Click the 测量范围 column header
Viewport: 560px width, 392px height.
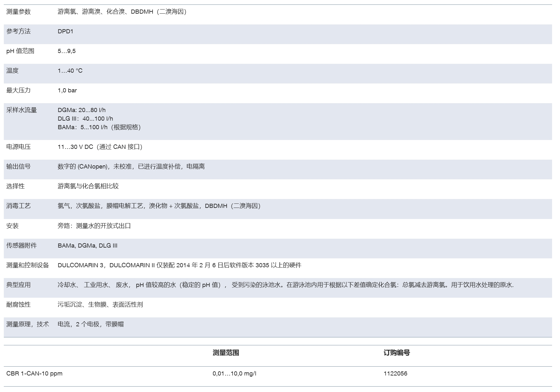tap(226, 353)
